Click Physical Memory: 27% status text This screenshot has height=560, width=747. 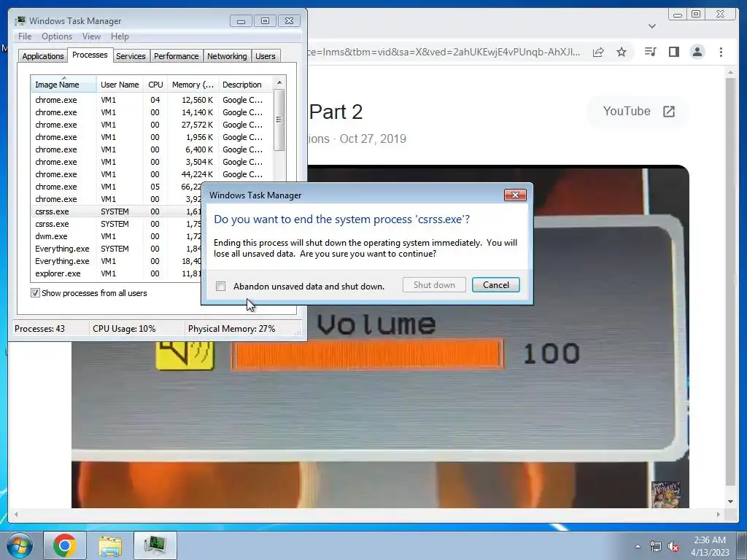pos(231,329)
